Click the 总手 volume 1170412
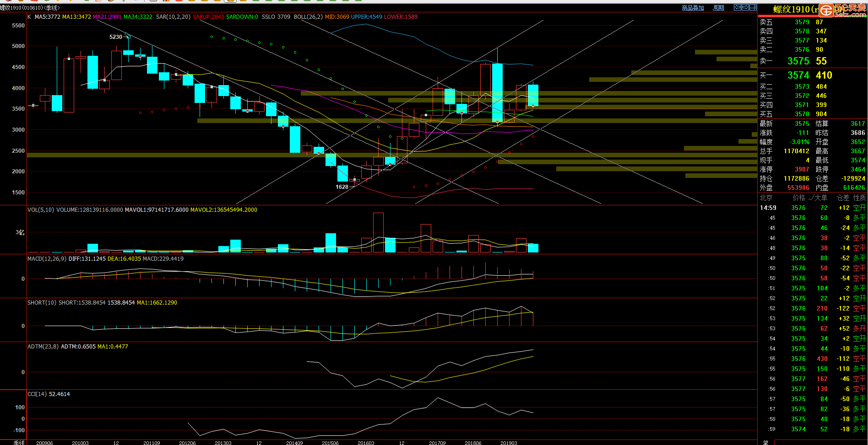The height and width of the screenshot is (445, 868). tap(797, 151)
